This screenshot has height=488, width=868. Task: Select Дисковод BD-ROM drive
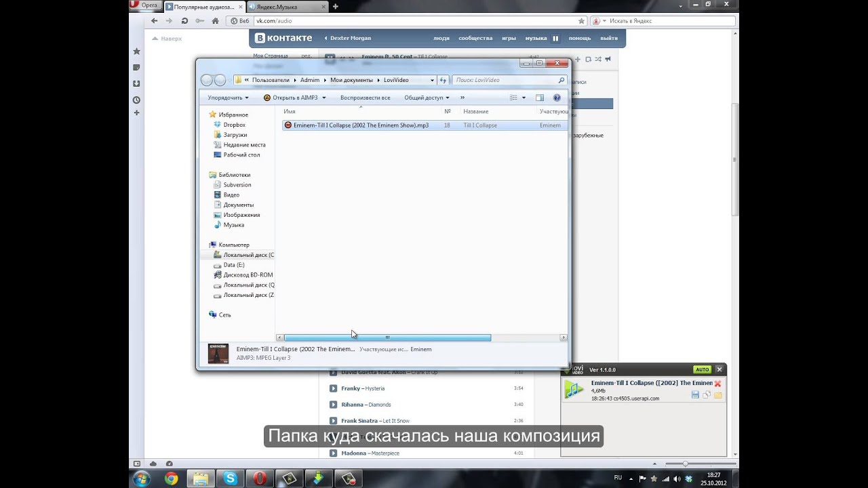point(248,275)
